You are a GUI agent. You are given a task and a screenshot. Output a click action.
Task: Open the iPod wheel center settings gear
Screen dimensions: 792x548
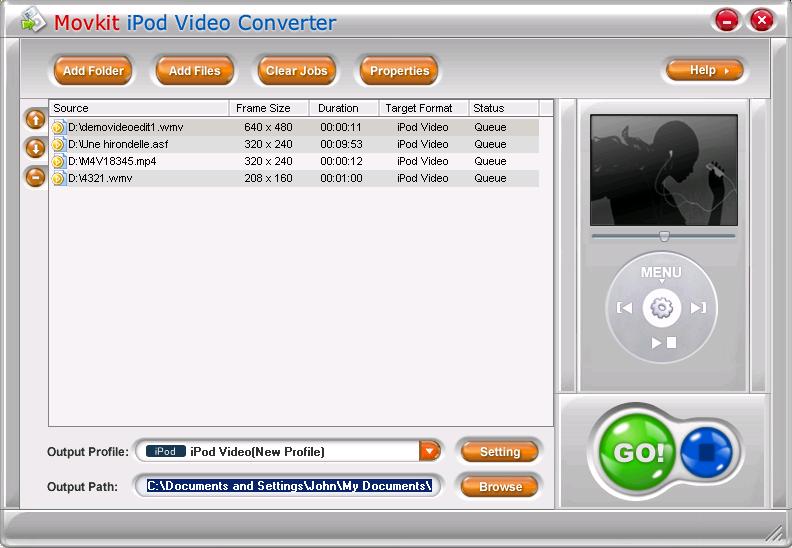click(x=662, y=308)
